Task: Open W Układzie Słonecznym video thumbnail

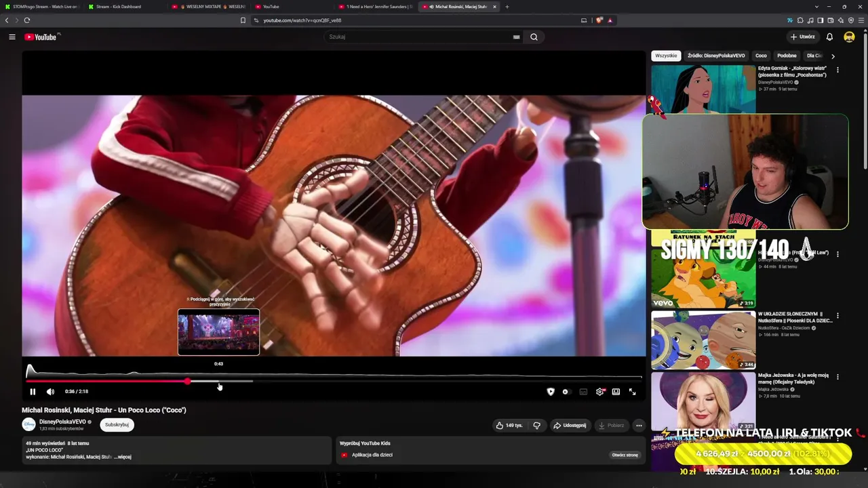Action: pyautogui.click(x=703, y=340)
